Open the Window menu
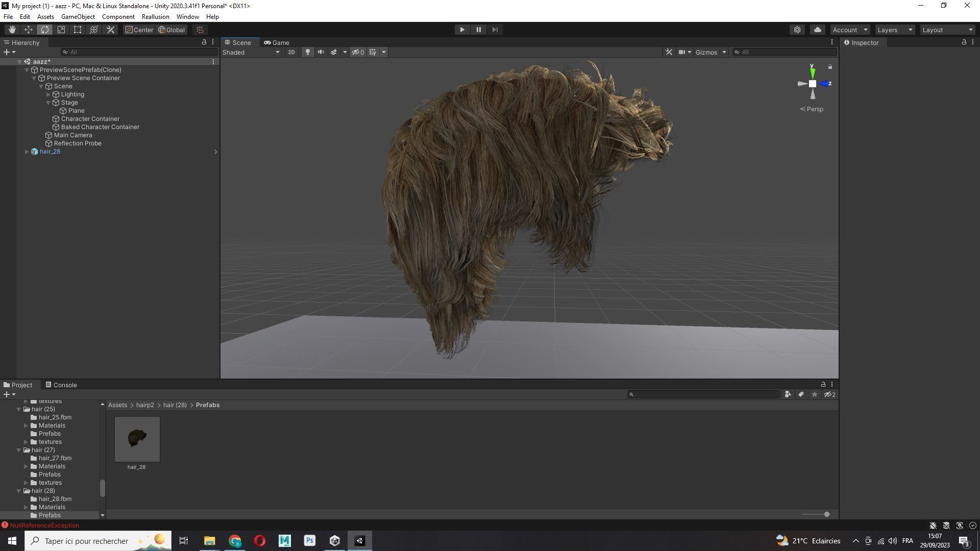980x551 pixels. (x=187, y=17)
